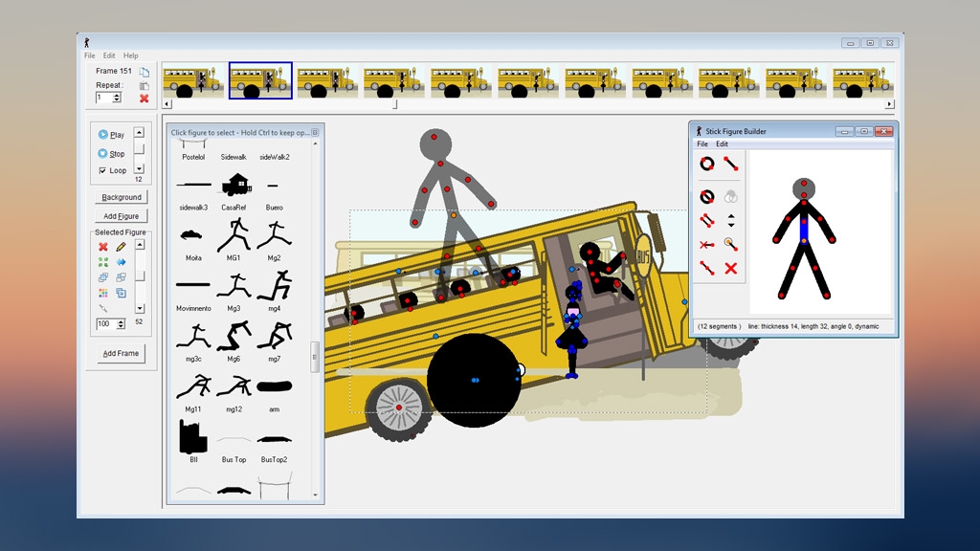Increase figure scale 100 with stepper up arrow
Viewport: 980px width, 551px height.
(x=121, y=321)
